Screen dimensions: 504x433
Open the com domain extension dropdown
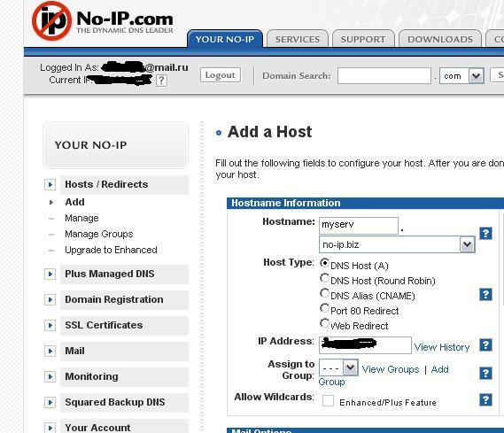click(x=461, y=76)
